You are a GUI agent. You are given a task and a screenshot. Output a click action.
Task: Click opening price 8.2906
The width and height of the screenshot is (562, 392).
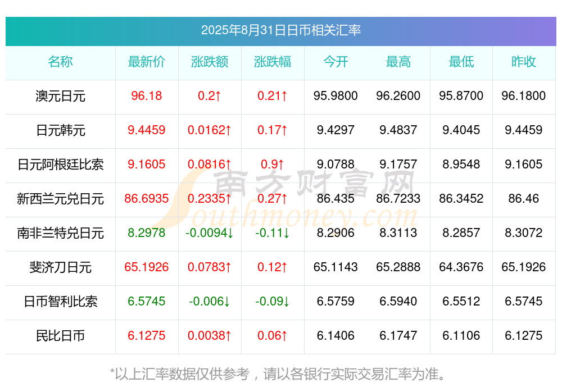click(x=336, y=233)
